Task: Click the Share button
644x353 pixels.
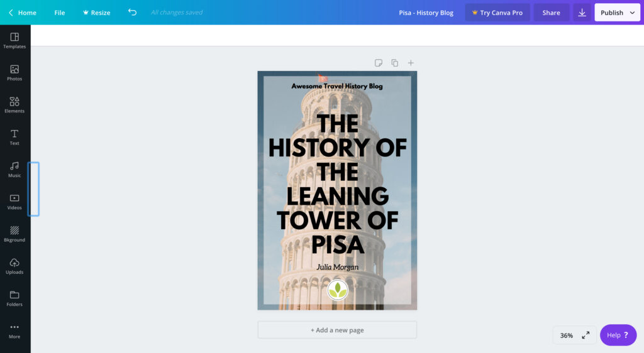Action: 551,13
